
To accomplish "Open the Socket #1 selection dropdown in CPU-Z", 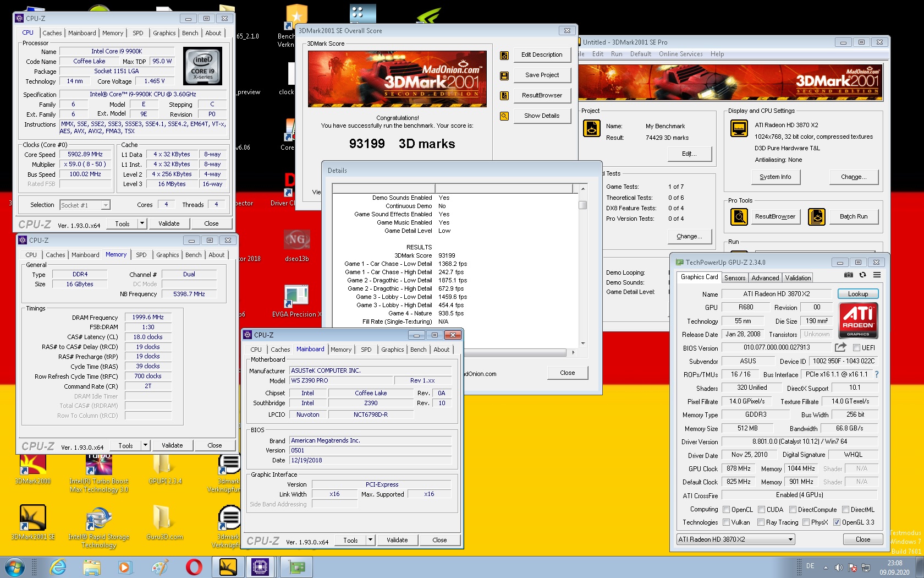I will (x=85, y=205).
